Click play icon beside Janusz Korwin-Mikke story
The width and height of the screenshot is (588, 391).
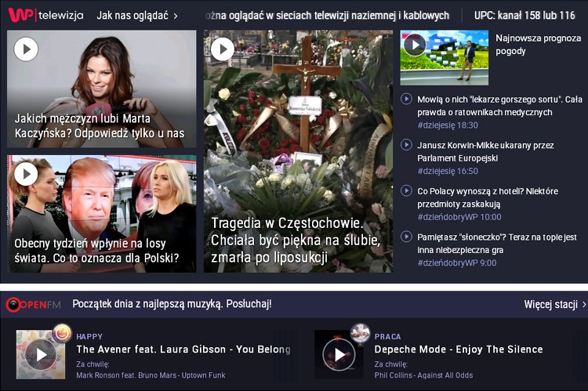(x=406, y=145)
